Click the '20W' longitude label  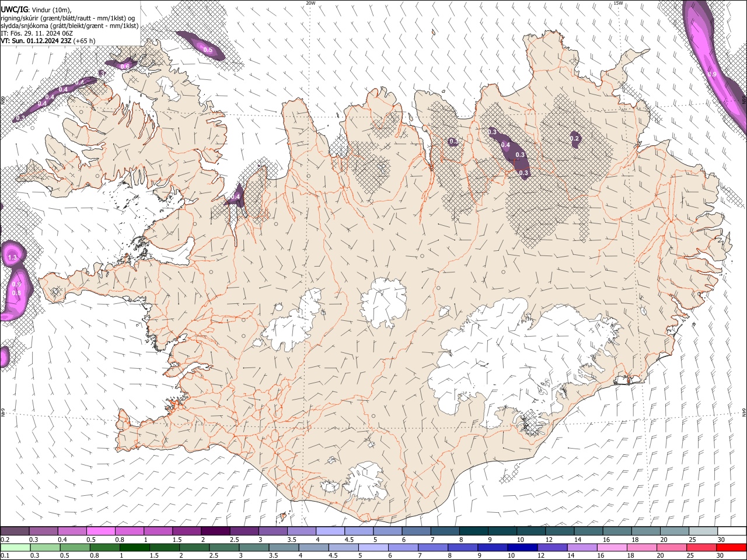point(310,3)
